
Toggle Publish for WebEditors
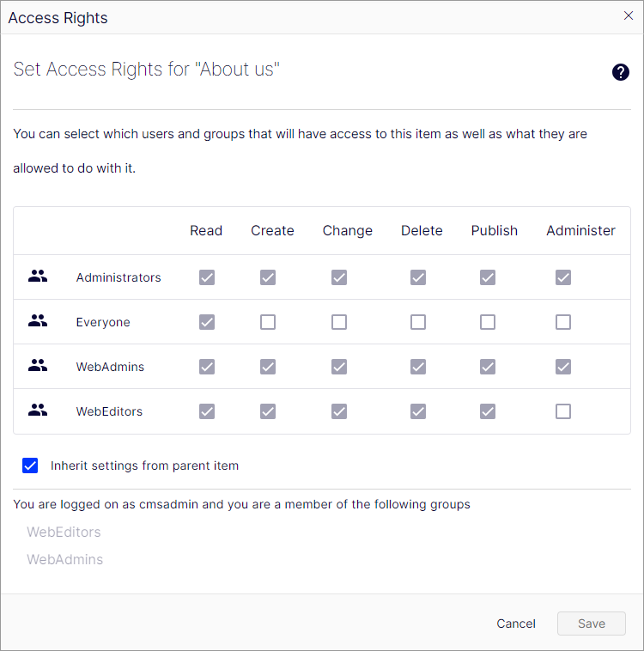(488, 411)
